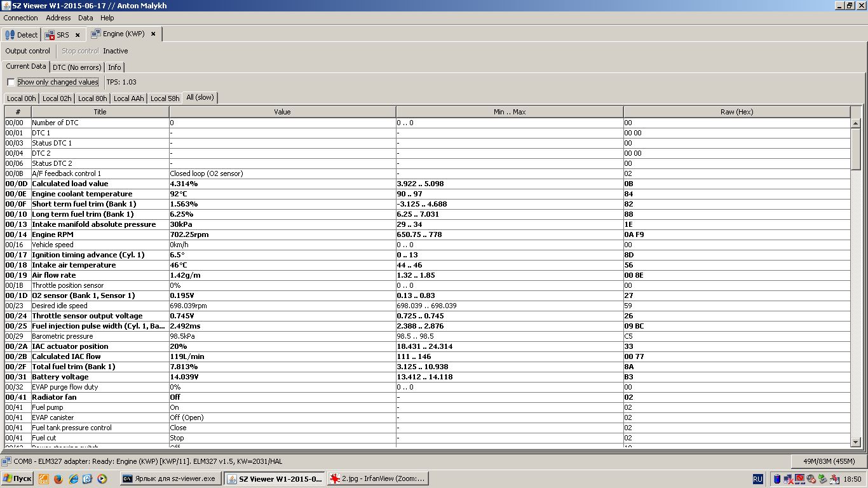Close the Engine (KWP) tab
This screenshot has height=488, width=868.
153,34
